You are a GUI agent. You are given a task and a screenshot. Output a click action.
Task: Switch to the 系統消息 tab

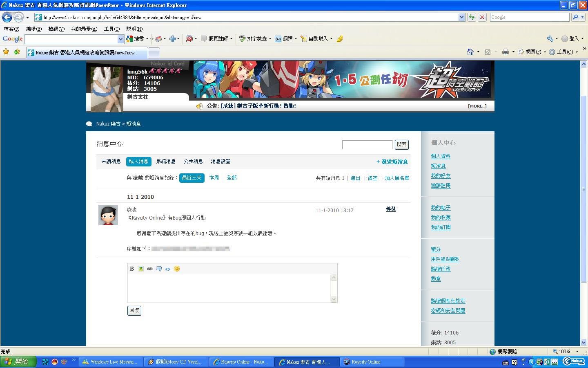pyautogui.click(x=166, y=162)
